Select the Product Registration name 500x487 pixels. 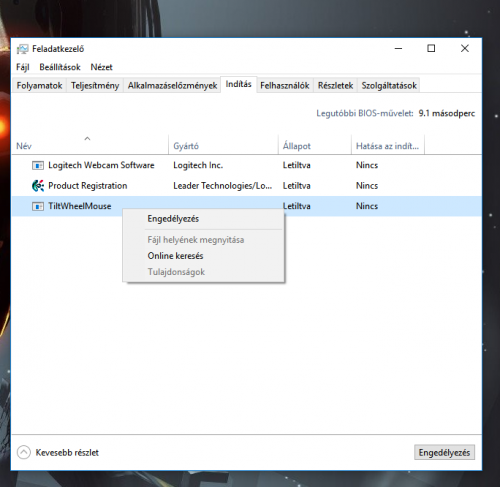[88, 186]
